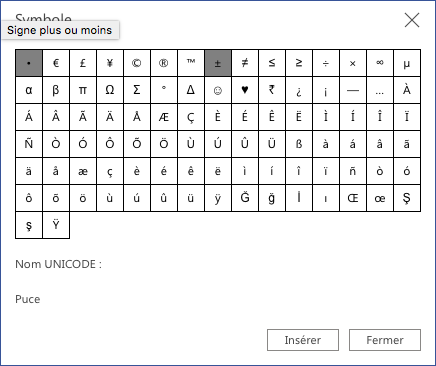Click the not-equal ≠ symbol
Viewport: 436px width, 366px height.
coord(245,63)
